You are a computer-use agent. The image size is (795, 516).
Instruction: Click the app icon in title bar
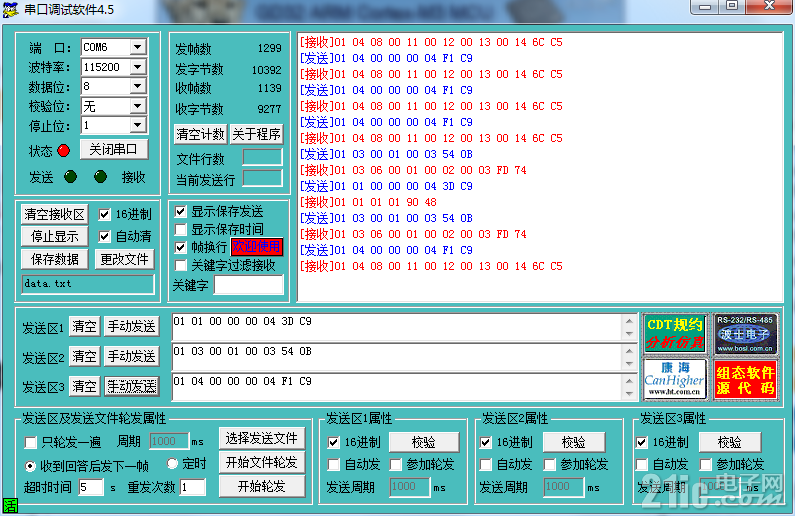coord(10,9)
